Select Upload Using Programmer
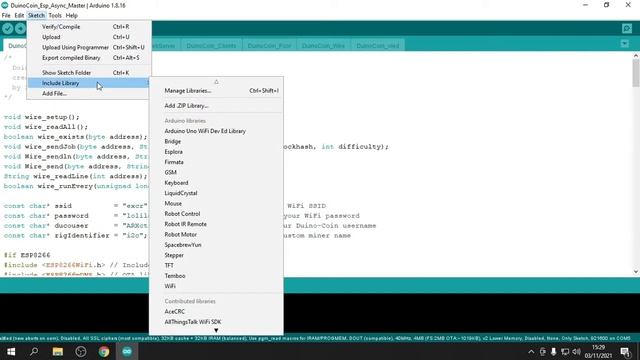 89,47
